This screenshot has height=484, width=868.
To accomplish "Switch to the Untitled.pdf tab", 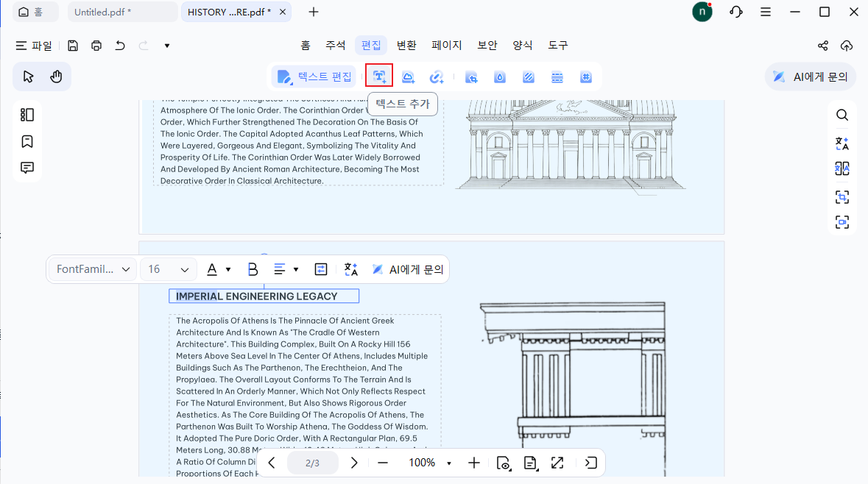I will (122, 12).
